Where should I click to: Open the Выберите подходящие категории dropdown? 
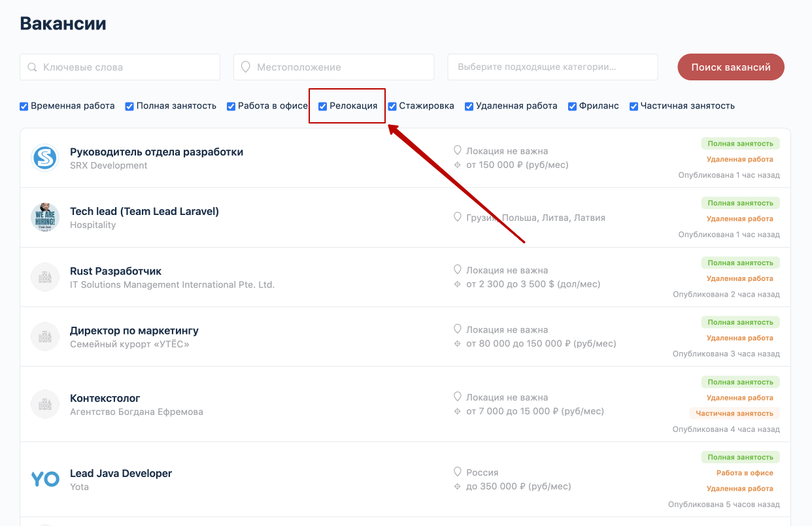coord(552,67)
